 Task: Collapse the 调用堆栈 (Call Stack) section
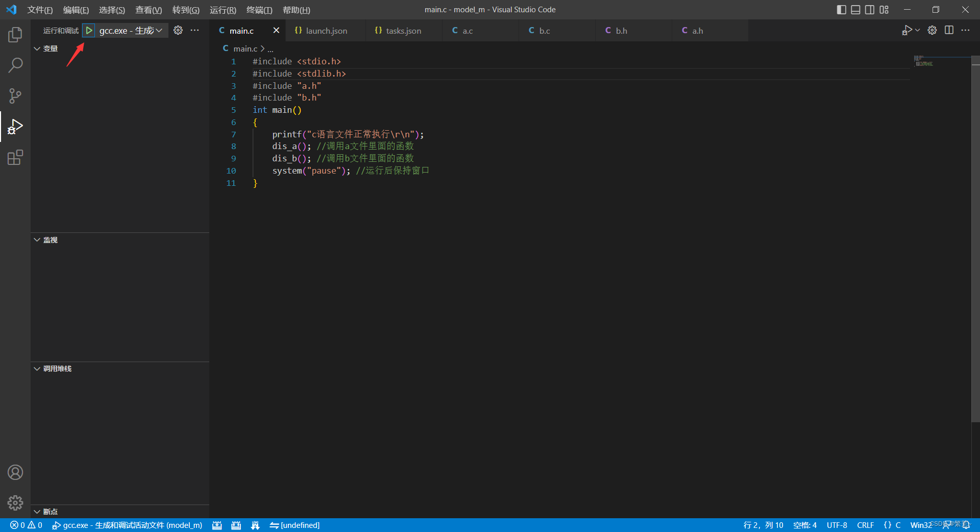pyautogui.click(x=120, y=369)
